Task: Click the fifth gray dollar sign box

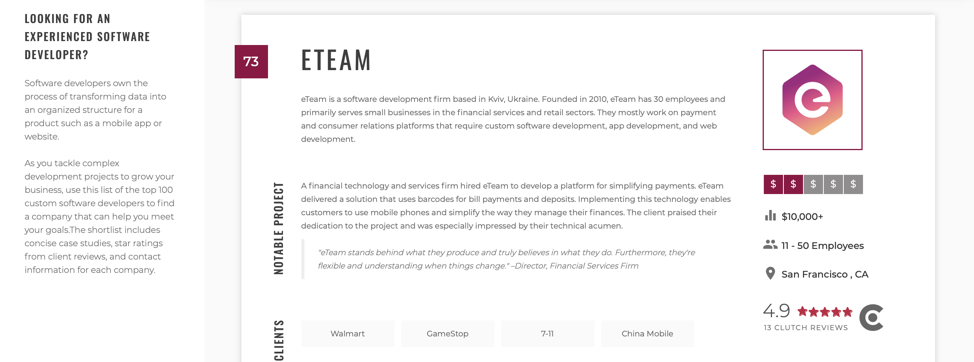Action: [x=853, y=184]
